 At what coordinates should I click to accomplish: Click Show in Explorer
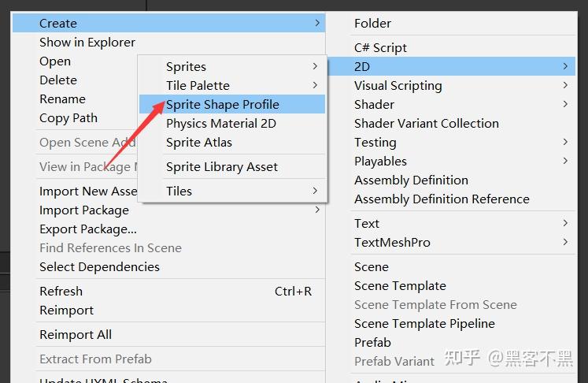[87, 43]
